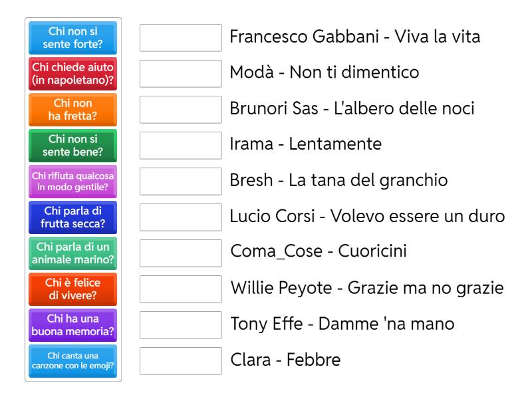Viewport: 532px width, 399px height.
Task: Pick the empty box next to Willie Peyote
Action: (181, 289)
